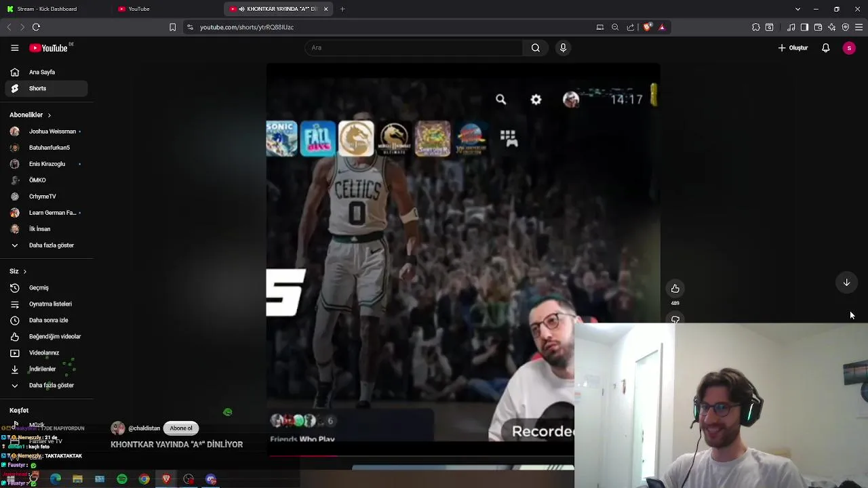868x488 pixels.
Task: Open Daha sonra izle
Action: click(46, 321)
